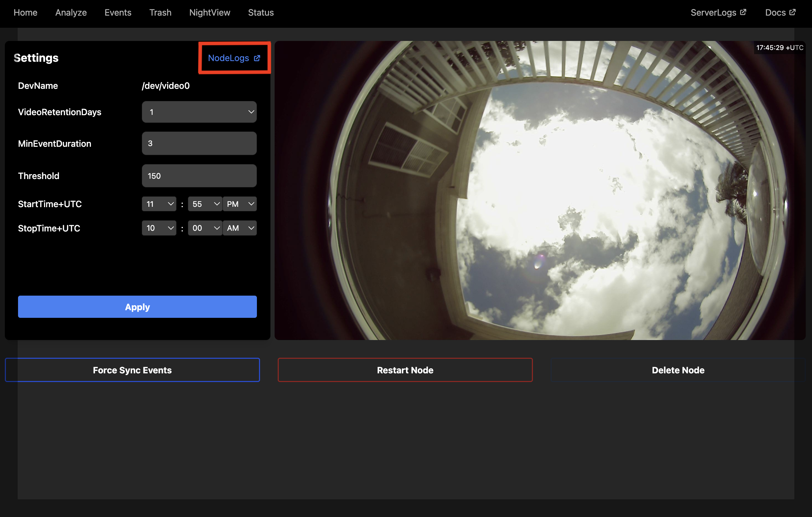Open the StopTime minutes dropdown
812x517 pixels.
205,228
